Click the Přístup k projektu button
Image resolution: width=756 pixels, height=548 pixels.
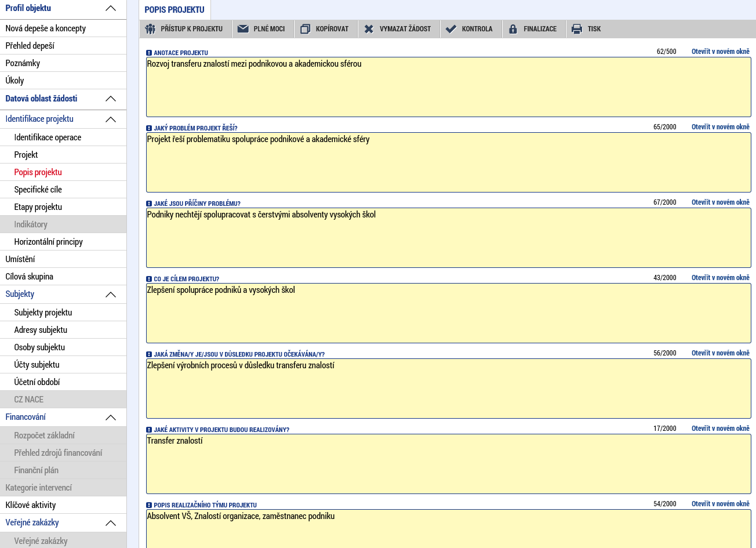click(x=186, y=29)
